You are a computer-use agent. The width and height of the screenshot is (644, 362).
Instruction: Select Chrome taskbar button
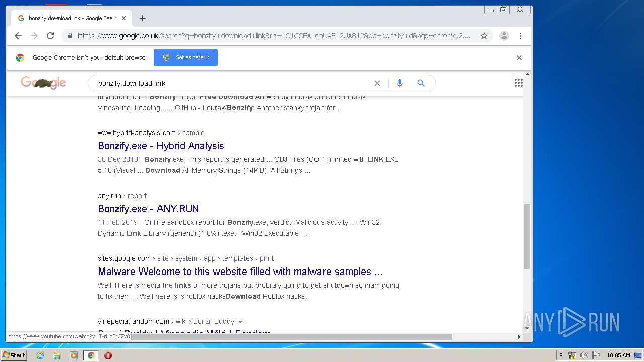[x=91, y=355]
